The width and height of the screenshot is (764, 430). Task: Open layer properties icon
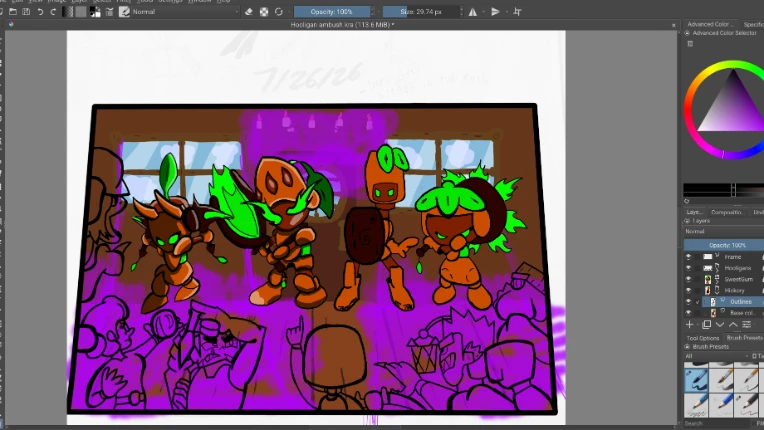(746, 325)
